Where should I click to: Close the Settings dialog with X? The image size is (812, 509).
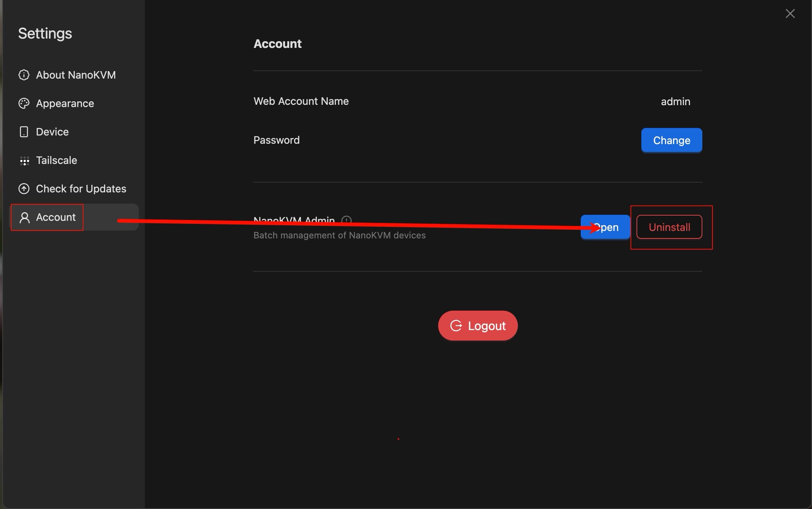(x=790, y=13)
